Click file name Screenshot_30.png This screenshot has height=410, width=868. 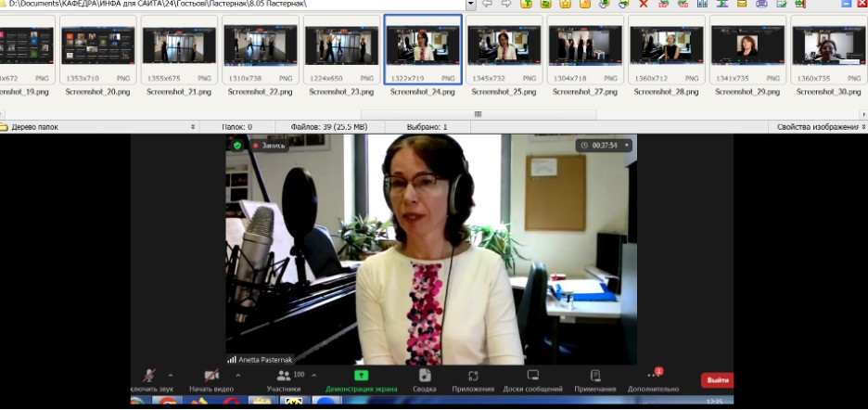coord(829,92)
